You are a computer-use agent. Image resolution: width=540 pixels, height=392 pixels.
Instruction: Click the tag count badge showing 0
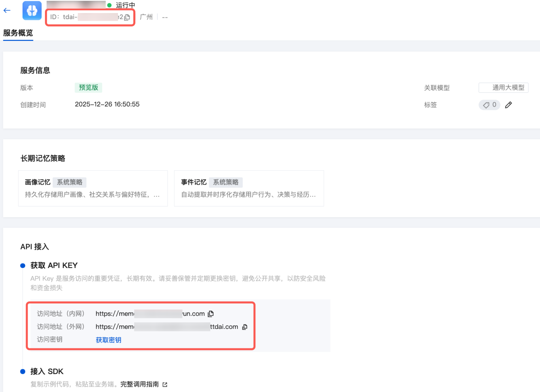(x=489, y=105)
